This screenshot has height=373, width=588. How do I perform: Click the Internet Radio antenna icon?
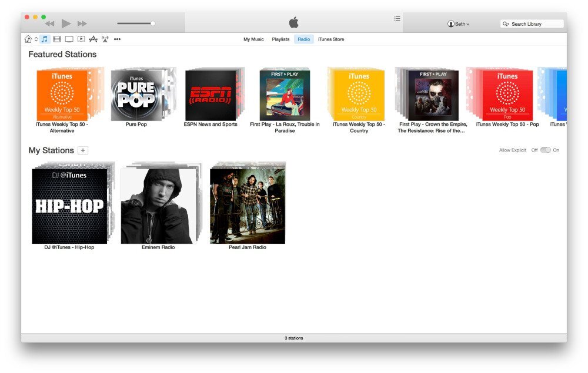click(105, 39)
